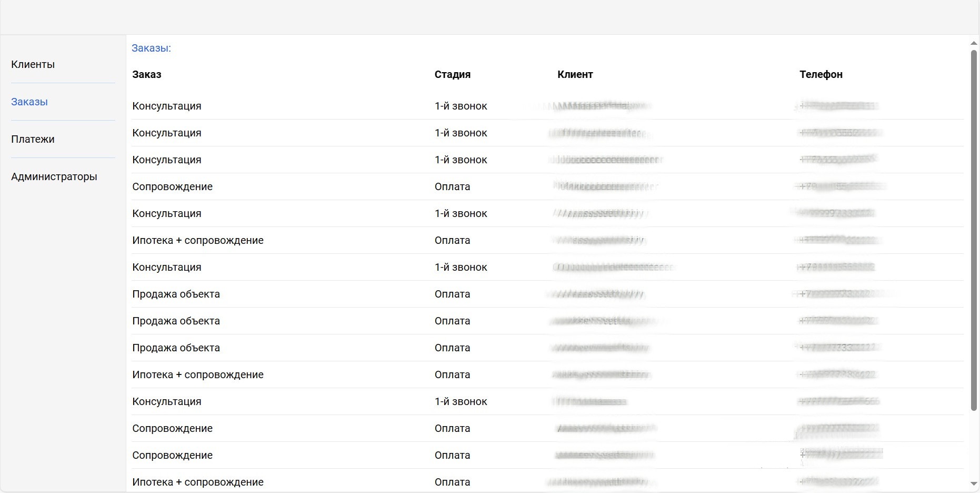The image size is (980, 493).
Task: Open the Администраторы sidebar section
Action: pos(54,176)
